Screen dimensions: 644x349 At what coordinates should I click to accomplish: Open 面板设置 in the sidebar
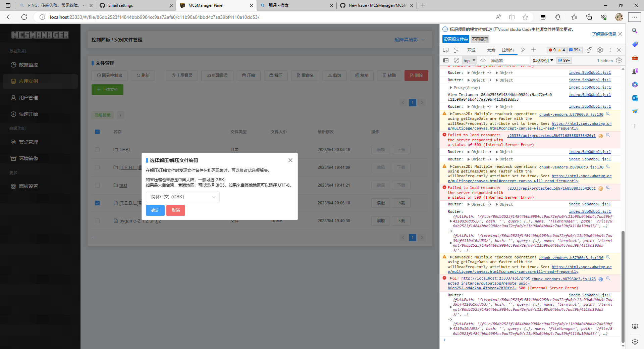pos(29,186)
